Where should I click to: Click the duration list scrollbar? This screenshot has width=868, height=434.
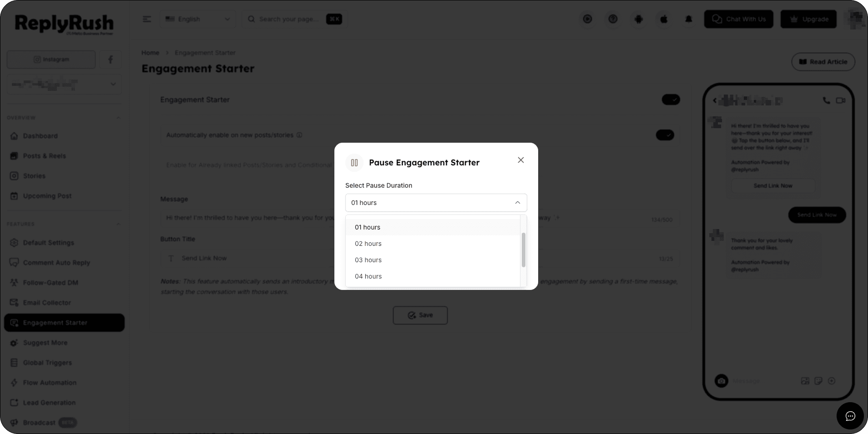click(524, 250)
